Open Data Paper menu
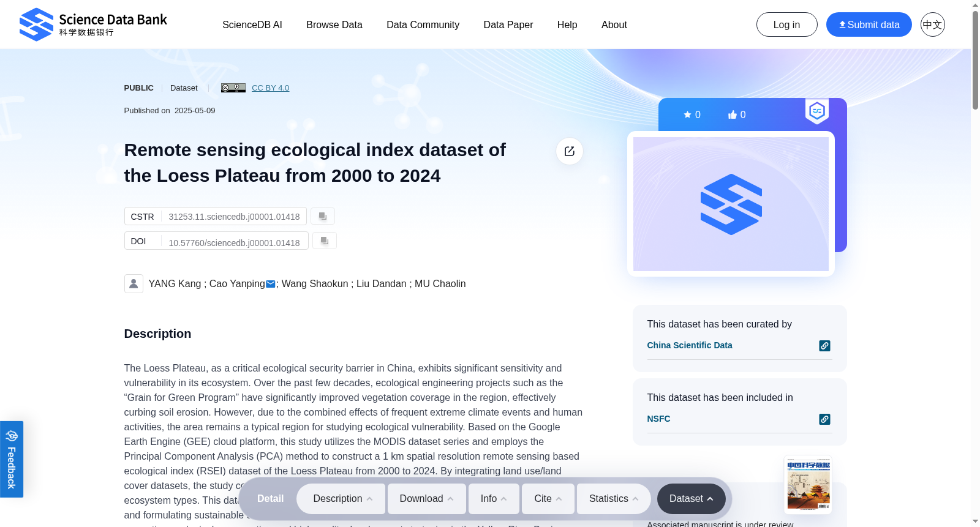The width and height of the screenshot is (980, 527). pyautogui.click(x=508, y=24)
